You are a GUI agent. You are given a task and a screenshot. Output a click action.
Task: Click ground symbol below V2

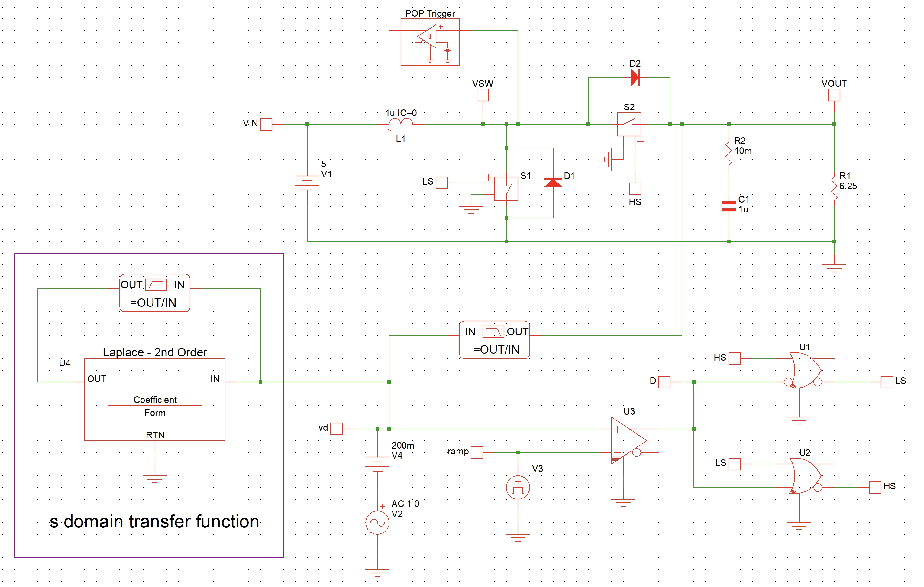(377, 573)
